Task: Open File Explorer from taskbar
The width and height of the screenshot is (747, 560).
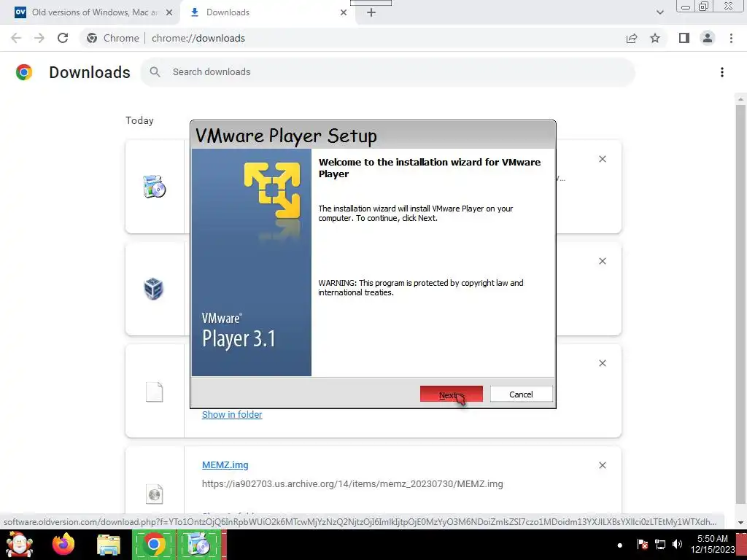Action: pyautogui.click(x=108, y=544)
